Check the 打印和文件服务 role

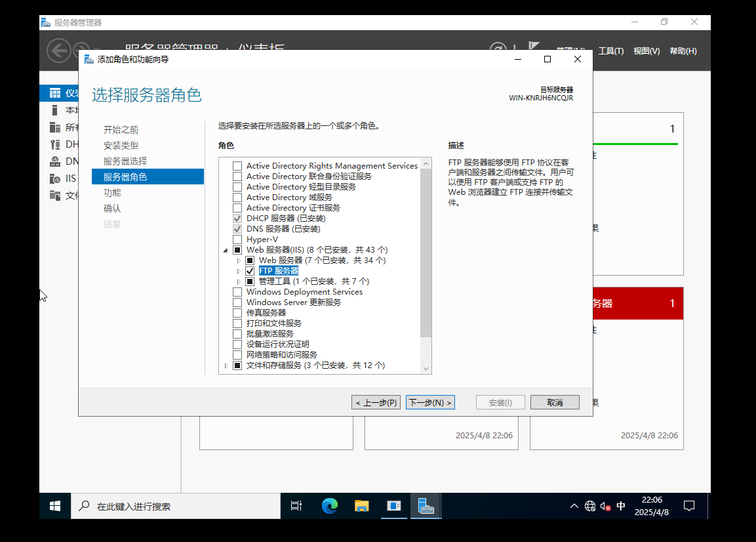[237, 323]
